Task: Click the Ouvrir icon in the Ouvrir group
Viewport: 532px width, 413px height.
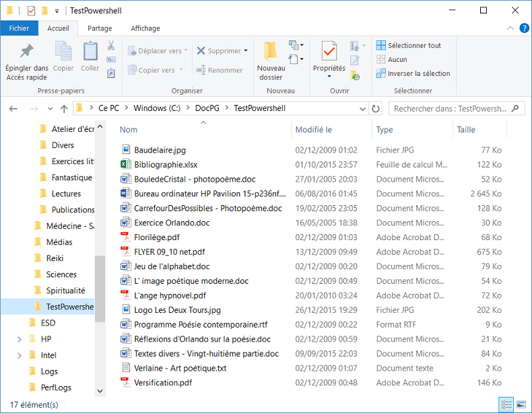Action: pyautogui.click(x=354, y=45)
